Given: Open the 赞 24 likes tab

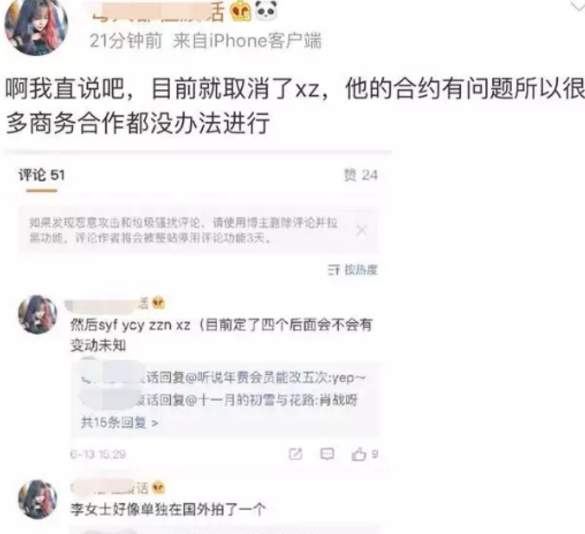Looking at the screenshot, I should (x=360, y=175).
